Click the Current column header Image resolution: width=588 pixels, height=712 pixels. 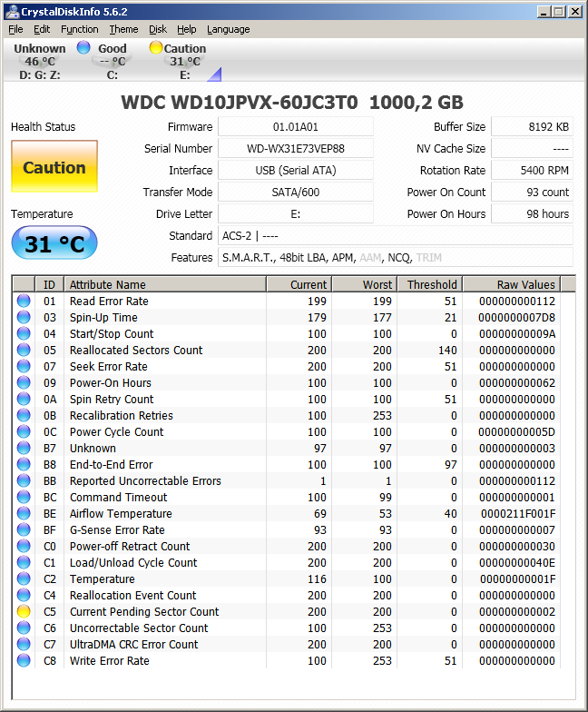point(299,285)
